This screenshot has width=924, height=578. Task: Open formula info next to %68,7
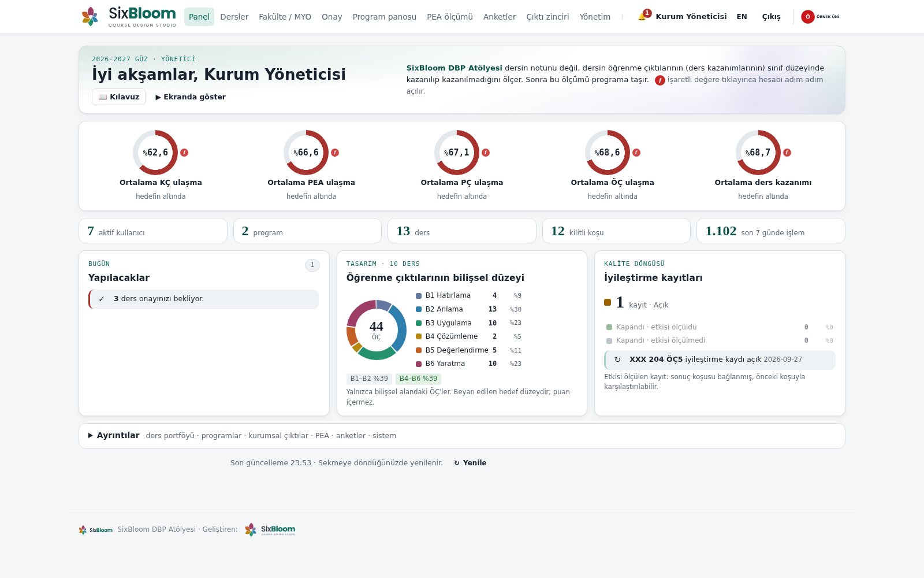coord(787,153)
